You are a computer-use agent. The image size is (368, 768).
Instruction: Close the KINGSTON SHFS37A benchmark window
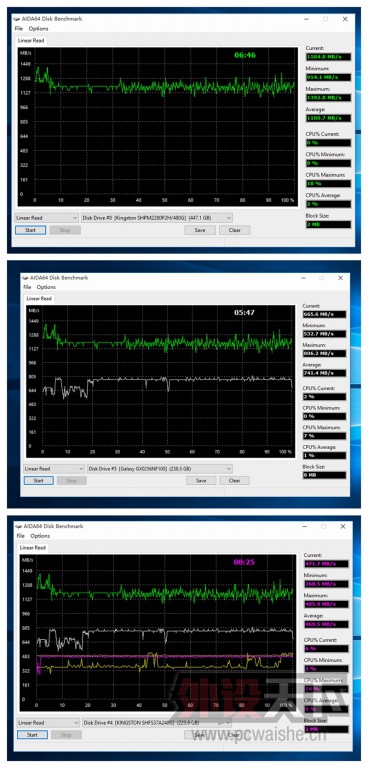pos(343,526)
